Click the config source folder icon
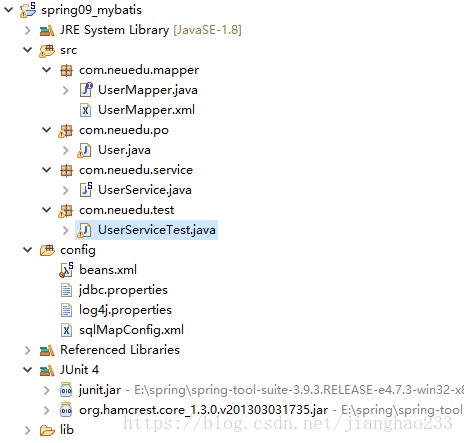Viewport: 464px width, 443px height. coord(47,250)
